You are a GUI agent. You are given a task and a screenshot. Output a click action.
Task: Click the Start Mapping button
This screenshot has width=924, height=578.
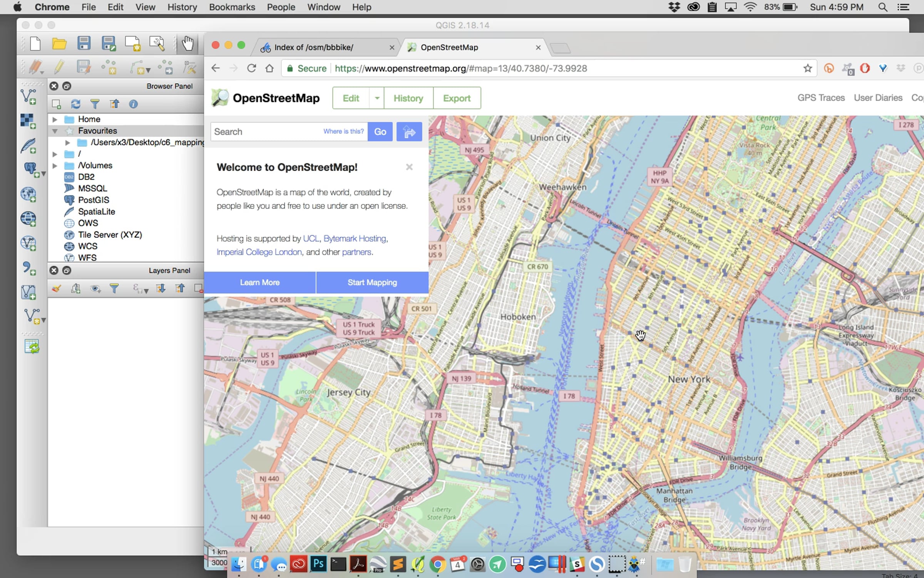(x=372, y=282)
